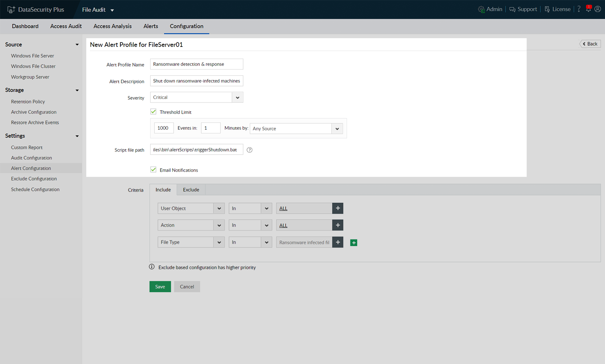Viewport: 605px width, 364px height.
Task: Click the threshold minutes field
Action: 211,128
